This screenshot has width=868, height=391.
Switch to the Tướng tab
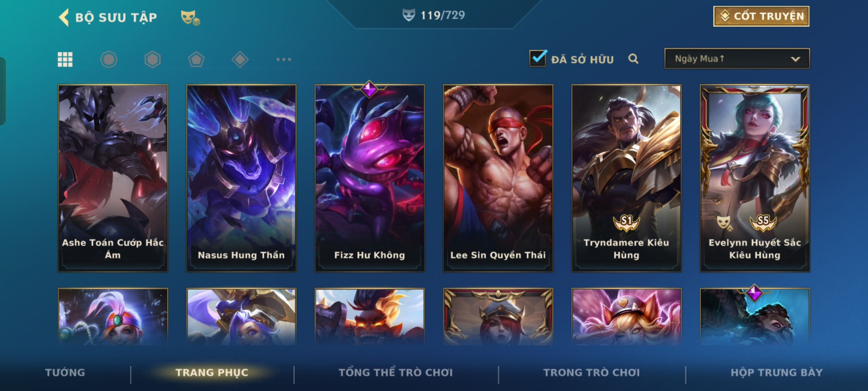65,373
